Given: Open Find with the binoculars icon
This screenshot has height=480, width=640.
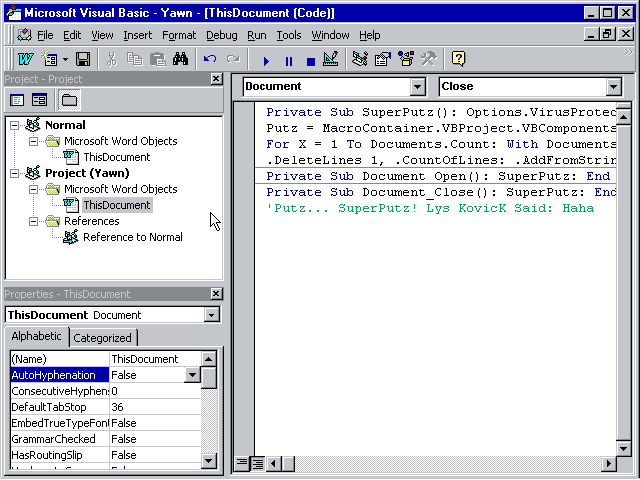Looking at the screenshot, I should pyautogui.click(x=180, y=60).
